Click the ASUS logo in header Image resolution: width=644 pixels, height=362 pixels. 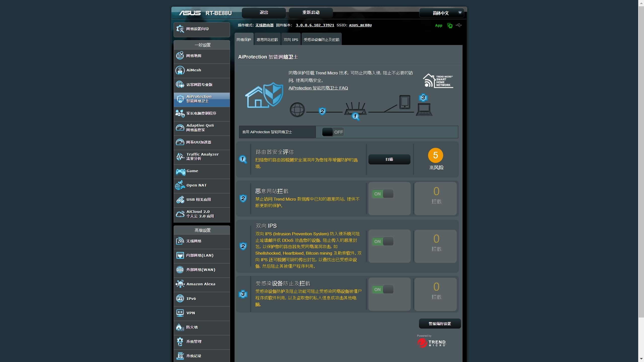(x=190, y=13)
